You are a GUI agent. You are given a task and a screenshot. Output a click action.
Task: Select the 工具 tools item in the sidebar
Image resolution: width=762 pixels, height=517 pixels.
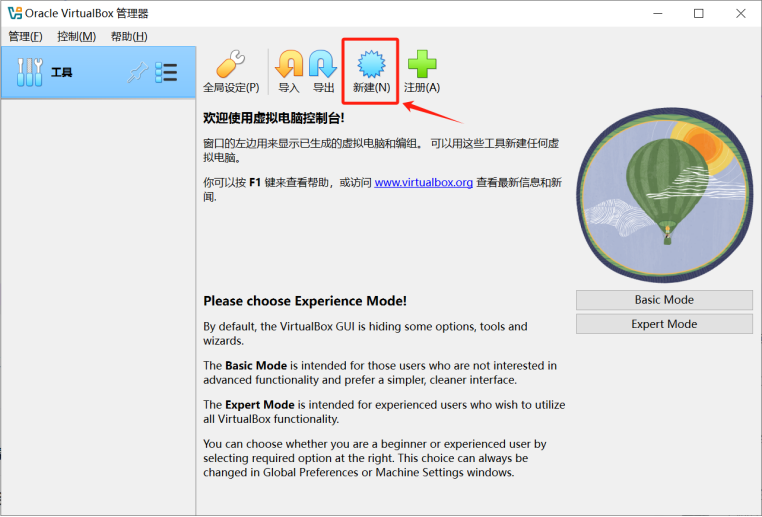[x=98, y=72]
